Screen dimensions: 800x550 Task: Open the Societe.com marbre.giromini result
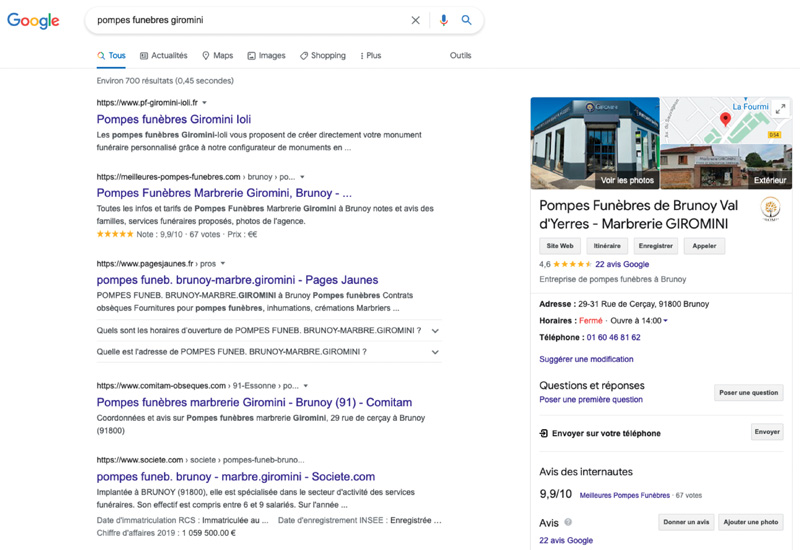point(236,477)
